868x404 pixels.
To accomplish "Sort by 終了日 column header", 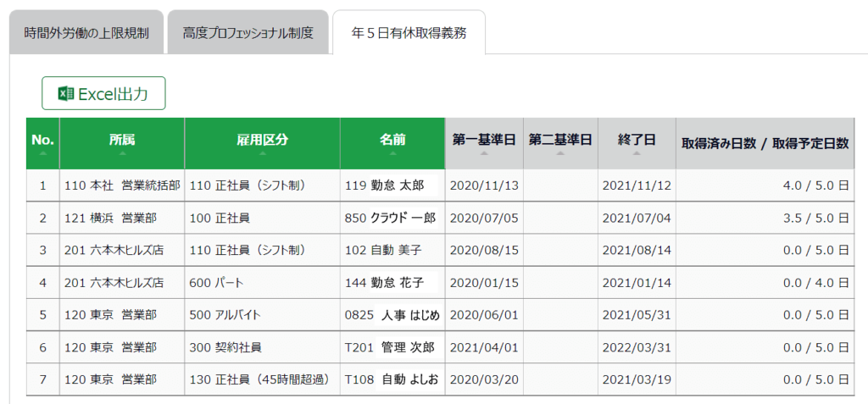I will tap(637, 142).
